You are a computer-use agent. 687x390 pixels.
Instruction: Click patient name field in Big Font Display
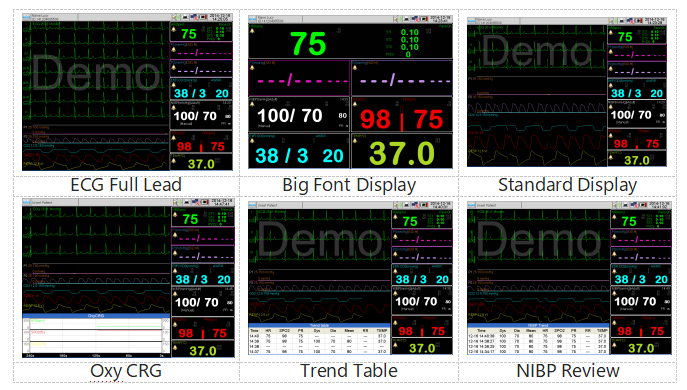280,19
